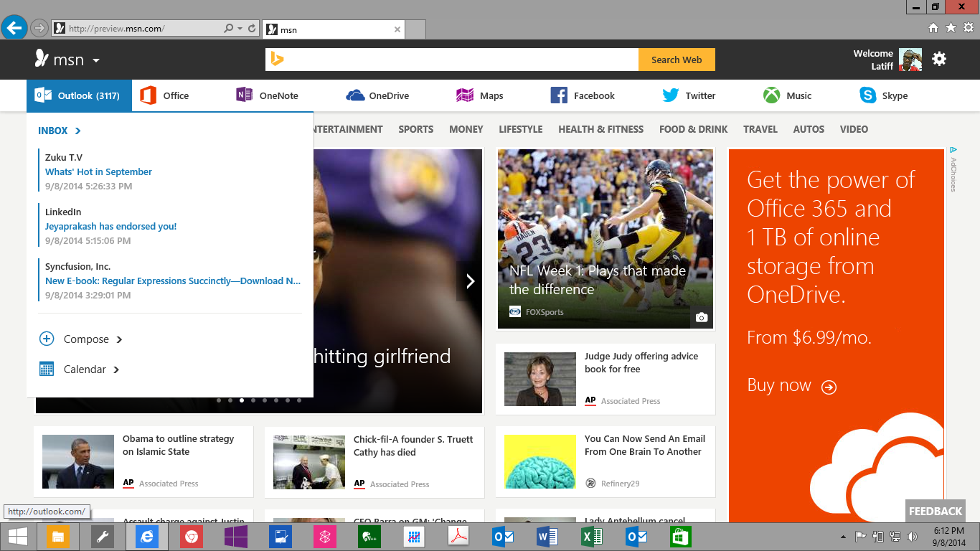This screenshot has width=980, height=551.
Task: Open Windows Store from taskbar
Action: (680, 537)
